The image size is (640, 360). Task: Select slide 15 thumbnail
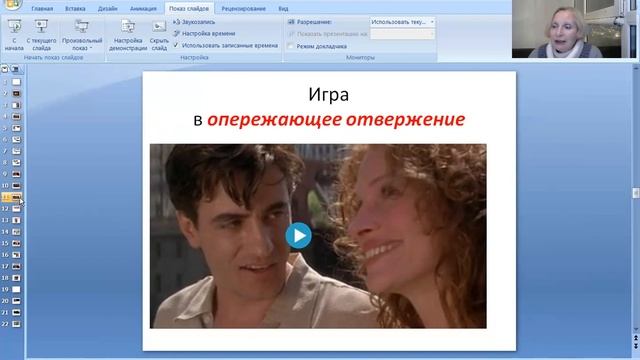click(x=16, y=243)
